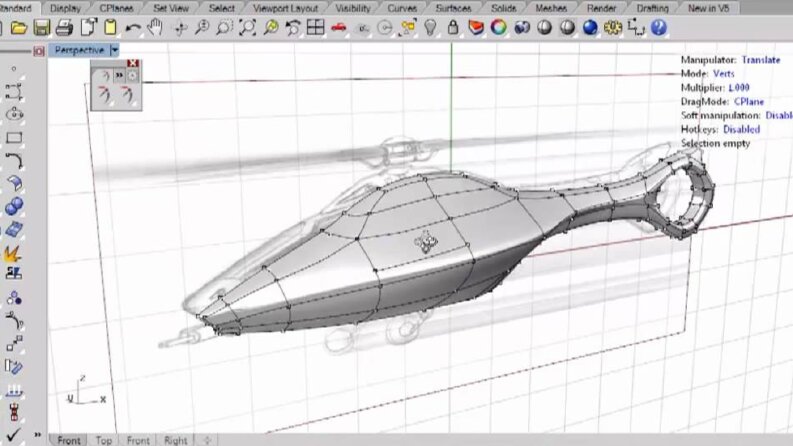Screen dimensions: 793x446
Task: Switch to the Top viewport tab
Action: (104, 440)
